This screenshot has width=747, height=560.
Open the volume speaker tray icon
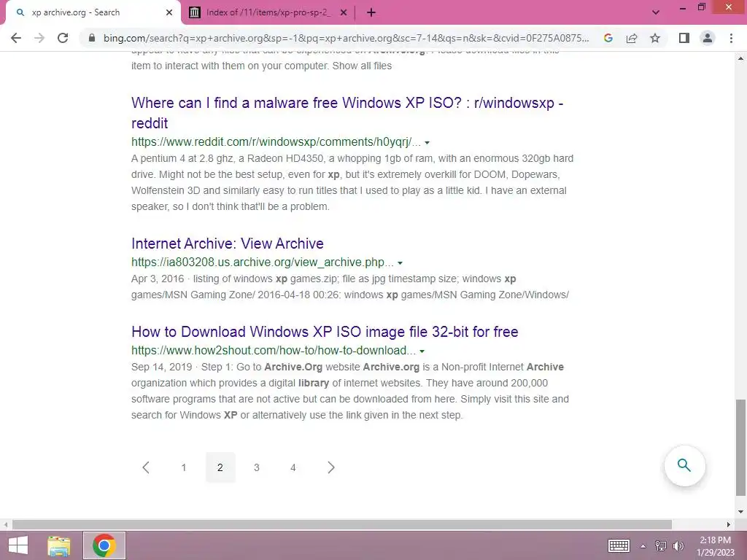678,545
